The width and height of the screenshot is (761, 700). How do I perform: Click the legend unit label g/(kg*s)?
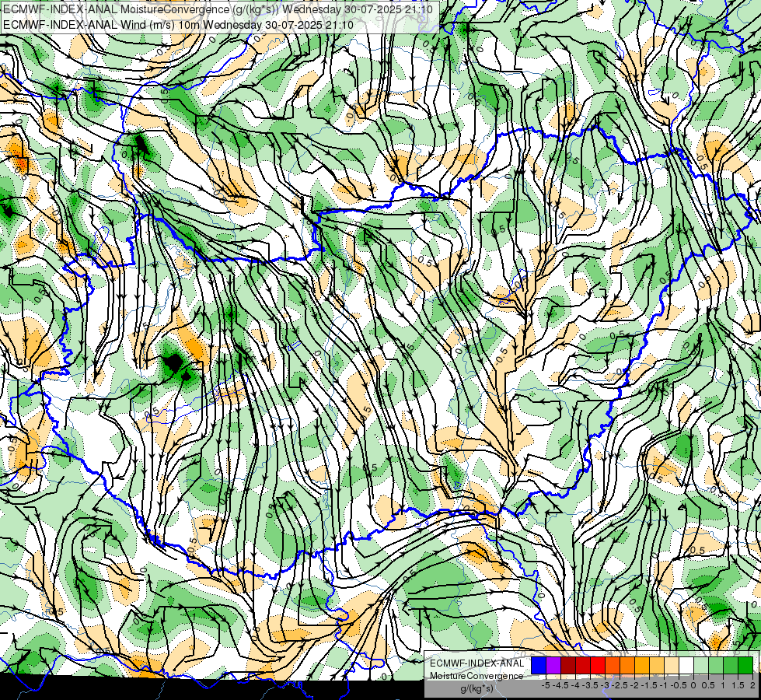[477, 688]
